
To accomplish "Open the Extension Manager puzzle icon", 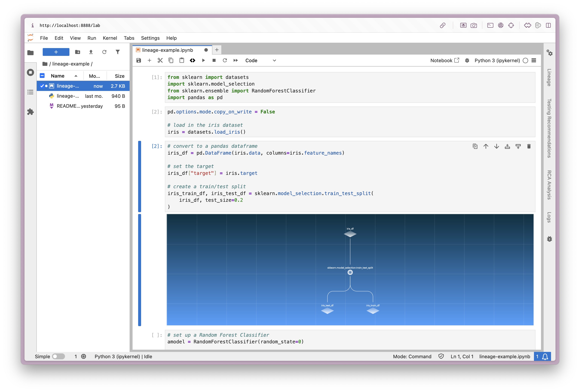I will coord(30,112).
